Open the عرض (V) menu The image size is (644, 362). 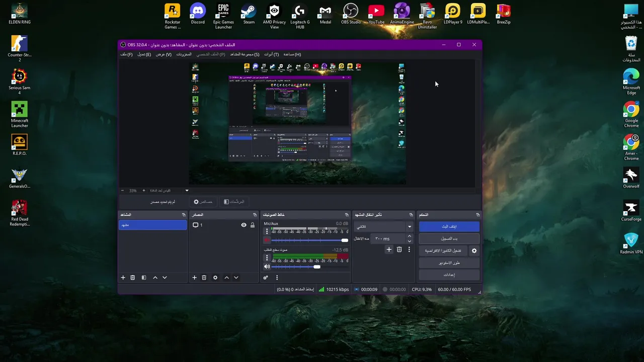coord(164,54)
